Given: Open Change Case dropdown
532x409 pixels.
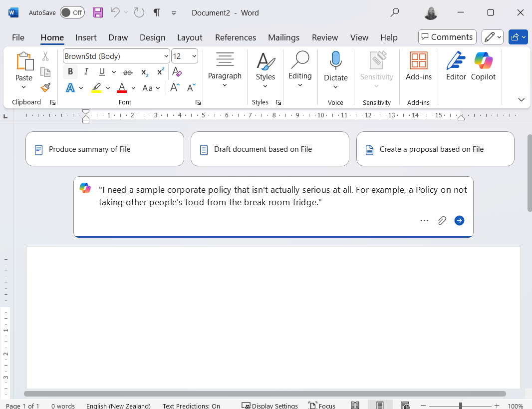Looking at the screenshot, I should point(151,88).
